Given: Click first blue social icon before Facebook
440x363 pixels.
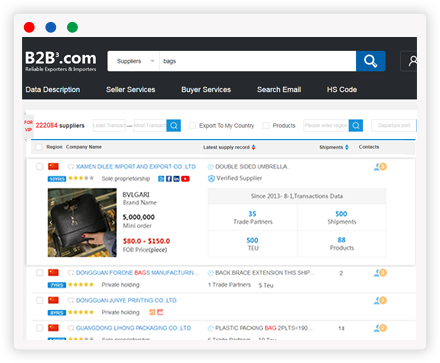Looking at the screenshot, I should click(161, 179).
